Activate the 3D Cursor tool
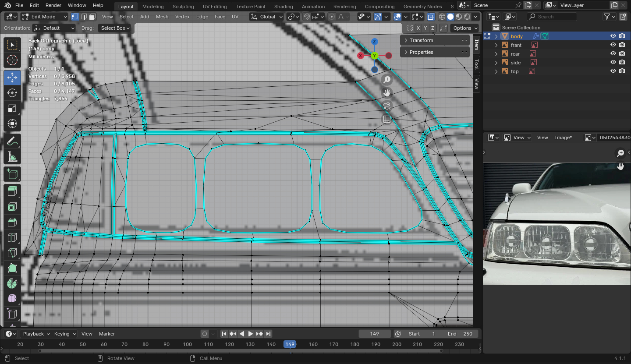This screenshot has width=631, height=364. click(x=12, y=60)
